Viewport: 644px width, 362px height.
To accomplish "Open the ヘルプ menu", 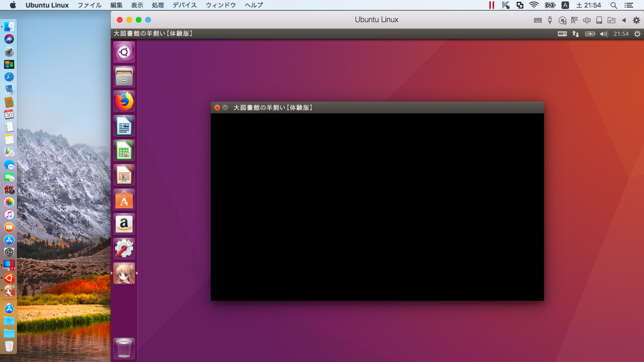I will tap(254, 5).
